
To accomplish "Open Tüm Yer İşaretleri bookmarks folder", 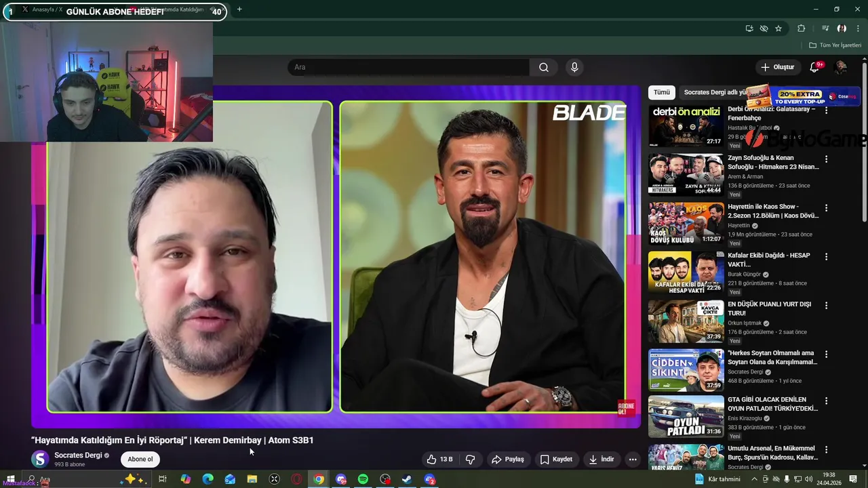I will coord(835,45).
